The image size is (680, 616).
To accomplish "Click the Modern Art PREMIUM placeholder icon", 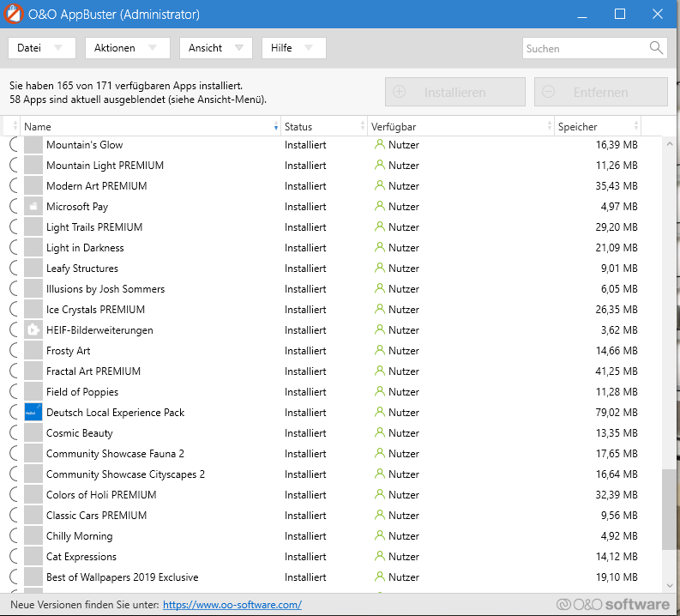I will (x=33, y=185).
